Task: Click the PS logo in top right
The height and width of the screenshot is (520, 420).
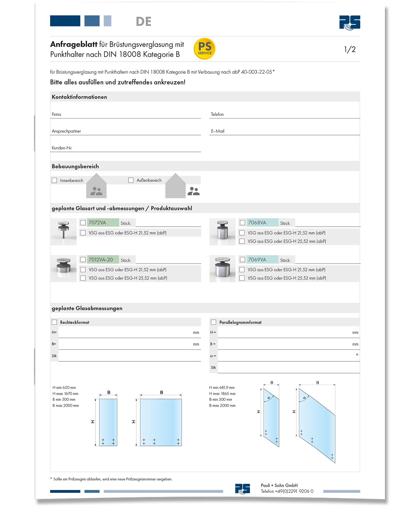Action: (x=350, y=22)
